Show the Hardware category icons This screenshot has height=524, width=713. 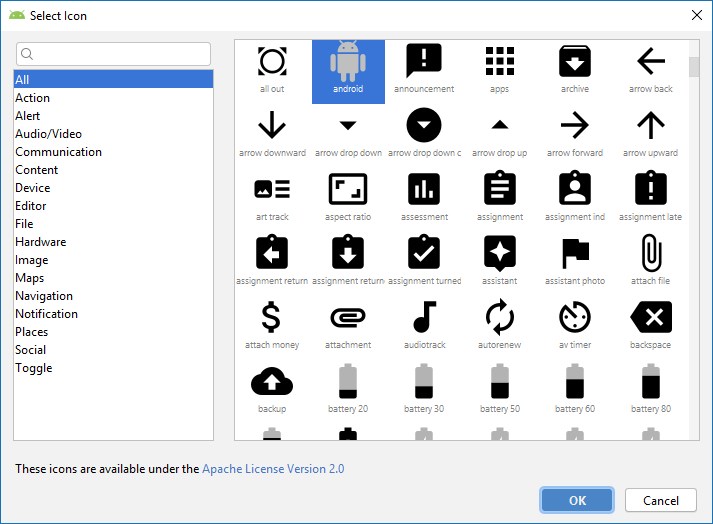[113, 242]
